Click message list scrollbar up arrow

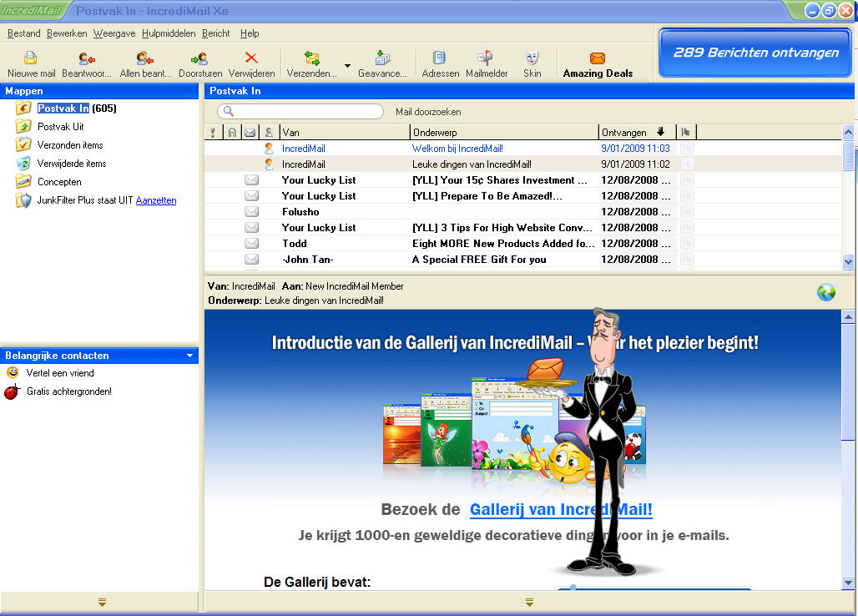[848, 132]
